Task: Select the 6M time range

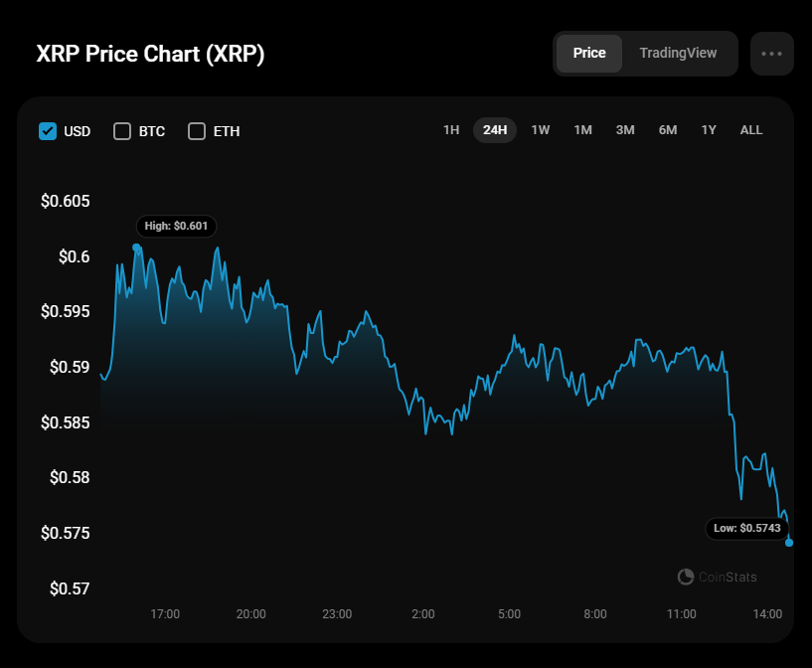Action: pyautogui.click(x=668, y=130)
